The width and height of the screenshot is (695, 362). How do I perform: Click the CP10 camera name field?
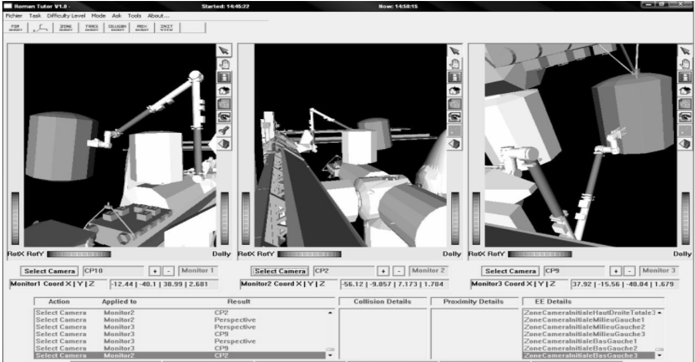113,271
